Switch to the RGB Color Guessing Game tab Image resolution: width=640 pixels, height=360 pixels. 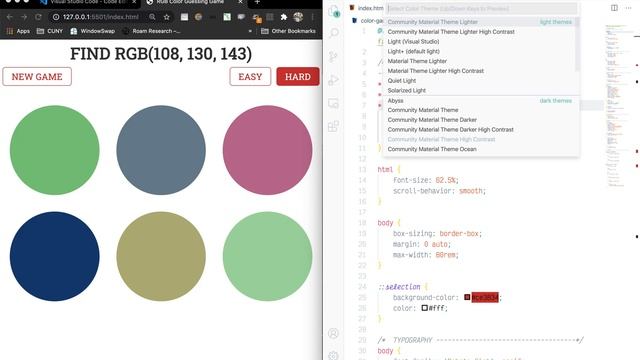click(x=194, y=2)
